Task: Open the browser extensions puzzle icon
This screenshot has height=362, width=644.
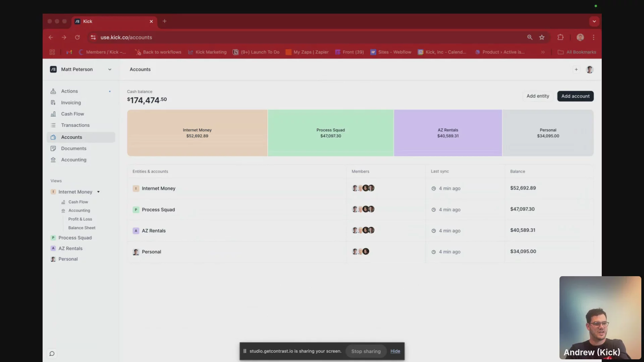Action: point(560,38)
